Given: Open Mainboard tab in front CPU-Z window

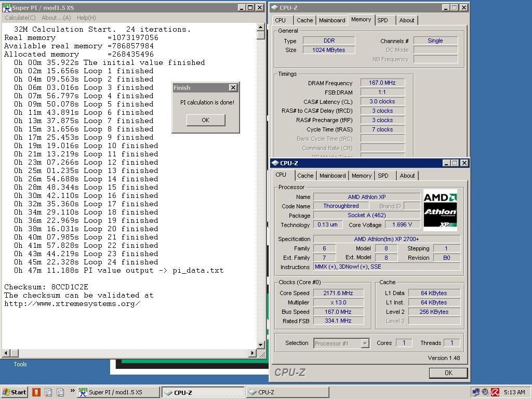Looking at the screenshot, I should click(332, 176).
